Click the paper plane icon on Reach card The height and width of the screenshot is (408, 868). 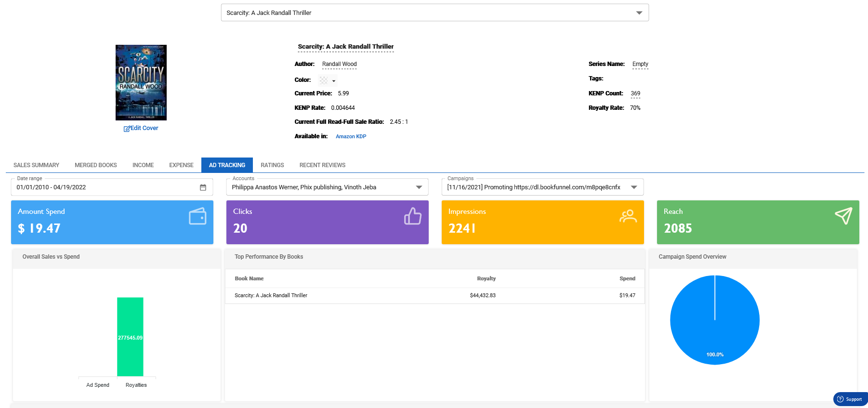coord(843,216)
